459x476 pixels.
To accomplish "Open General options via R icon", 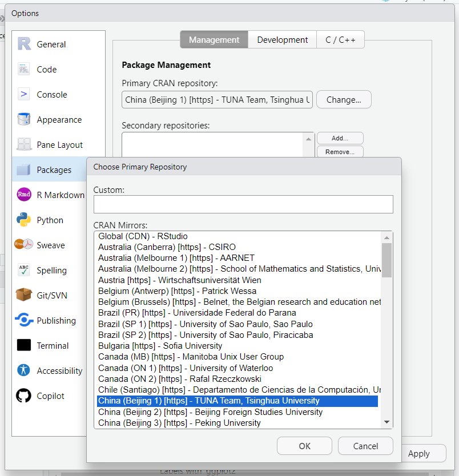I will (x=24, y=45).
